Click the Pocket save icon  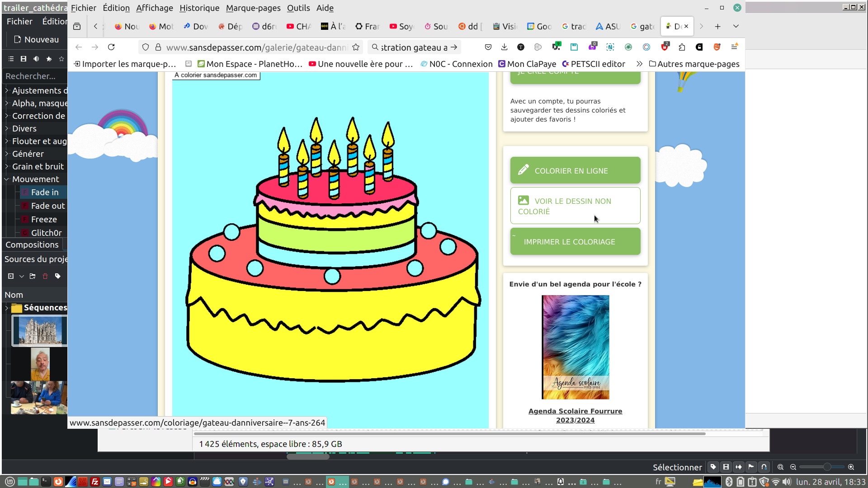488,47
